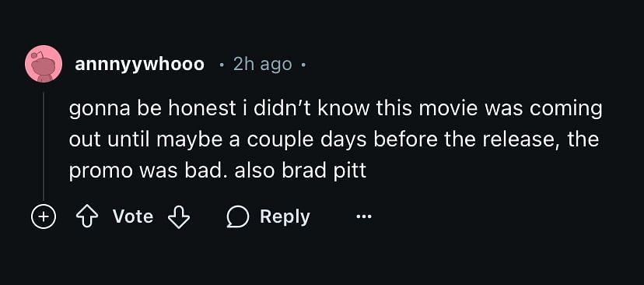Visit the annnyywhooo user profile link
The height and width of the screenshot is (285, 644).
[140, 64]
